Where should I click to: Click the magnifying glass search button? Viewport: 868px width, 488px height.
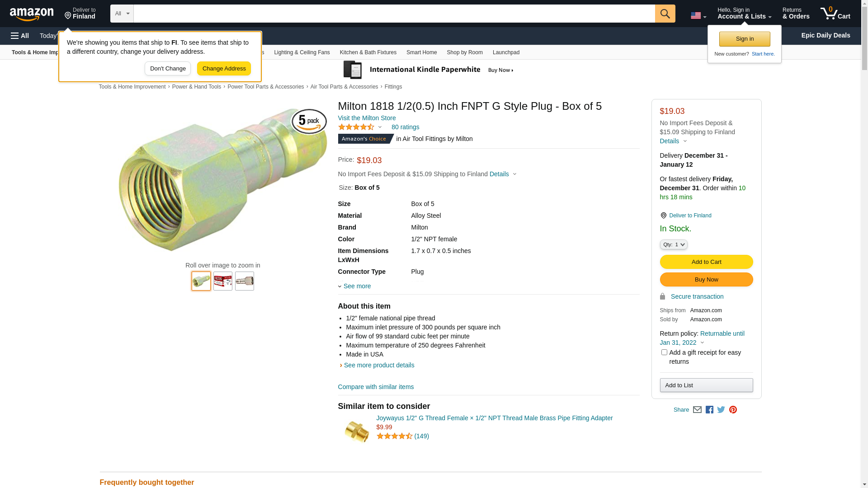click(665, 14)
